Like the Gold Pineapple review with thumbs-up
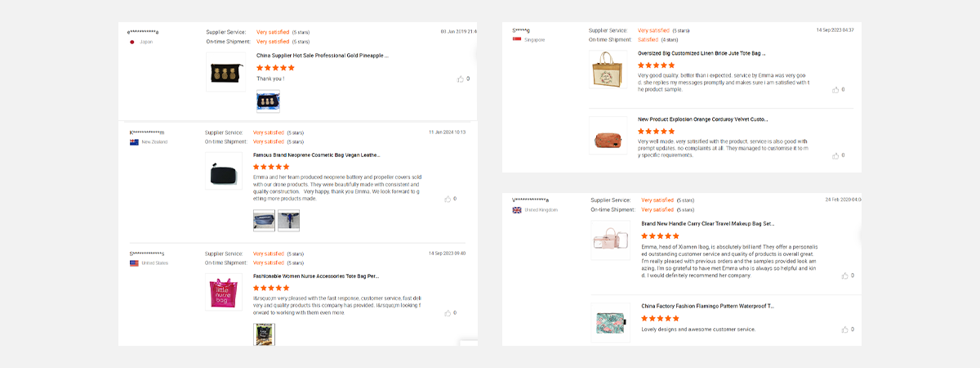This screenshot has height=368, width=980. 461,79
